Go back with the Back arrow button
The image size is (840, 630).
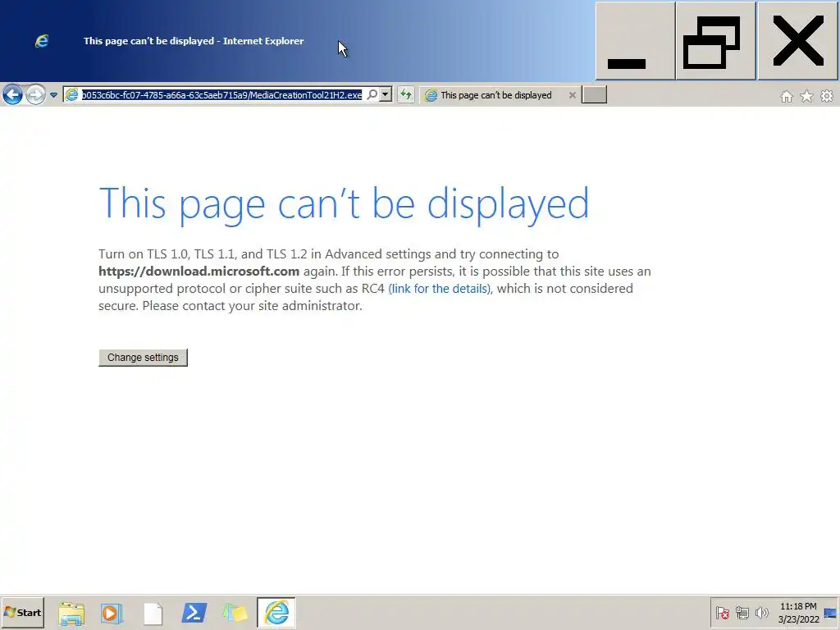(12, 95)
